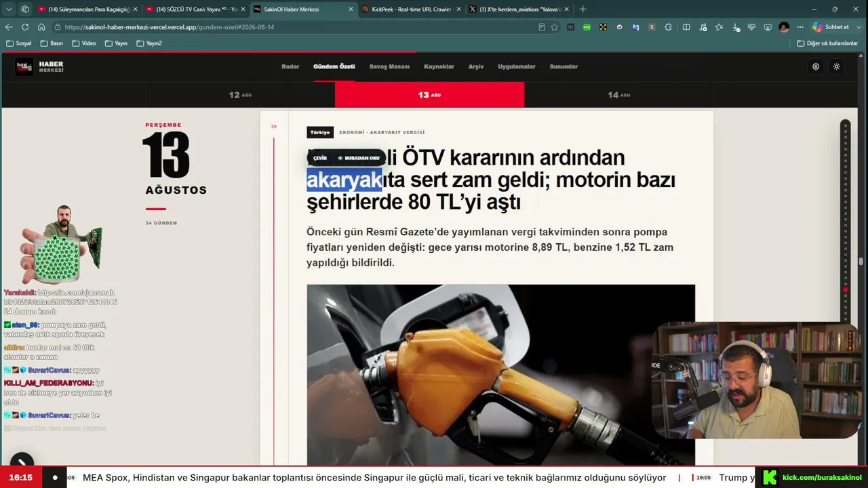868x488 pixels.
Task: Open the Extensions puzzle icon
Action: click(x=669, y=27)
